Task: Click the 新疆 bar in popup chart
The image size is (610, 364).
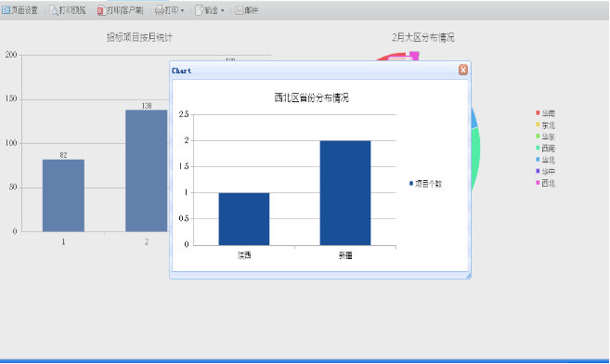Action: pyautogui.click(x=345, y=193)
